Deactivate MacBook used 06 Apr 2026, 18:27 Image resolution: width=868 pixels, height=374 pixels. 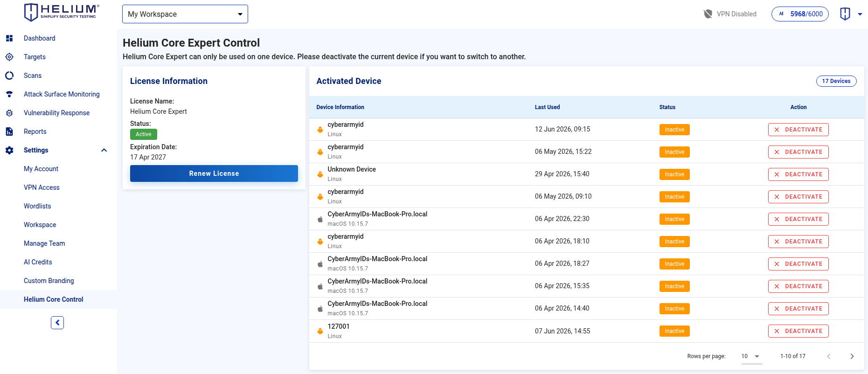(x=799, y=264)
